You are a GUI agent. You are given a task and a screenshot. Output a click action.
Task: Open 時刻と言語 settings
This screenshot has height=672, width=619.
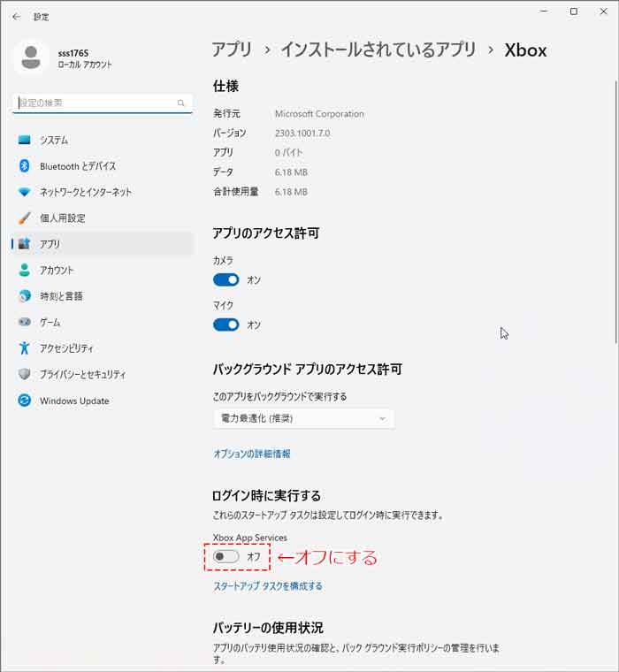[103, 296]
